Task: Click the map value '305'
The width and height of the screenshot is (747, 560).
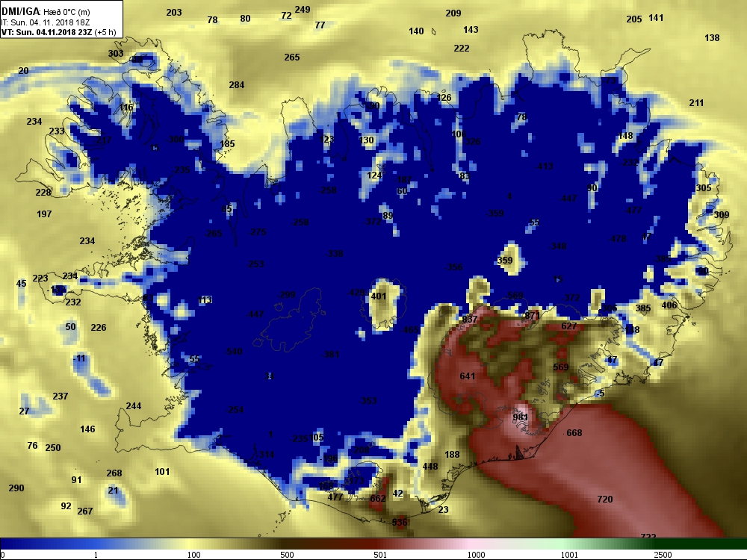Action: coord(703,188)
